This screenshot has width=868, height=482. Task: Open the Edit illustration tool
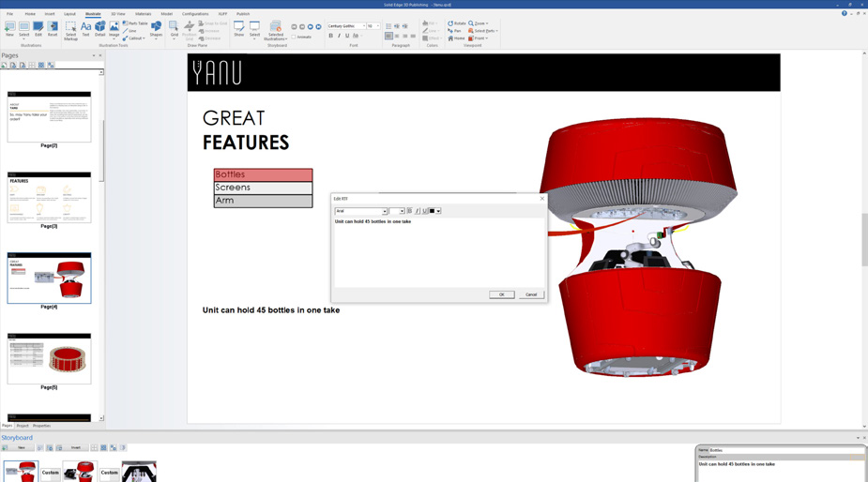coord(38,29)
